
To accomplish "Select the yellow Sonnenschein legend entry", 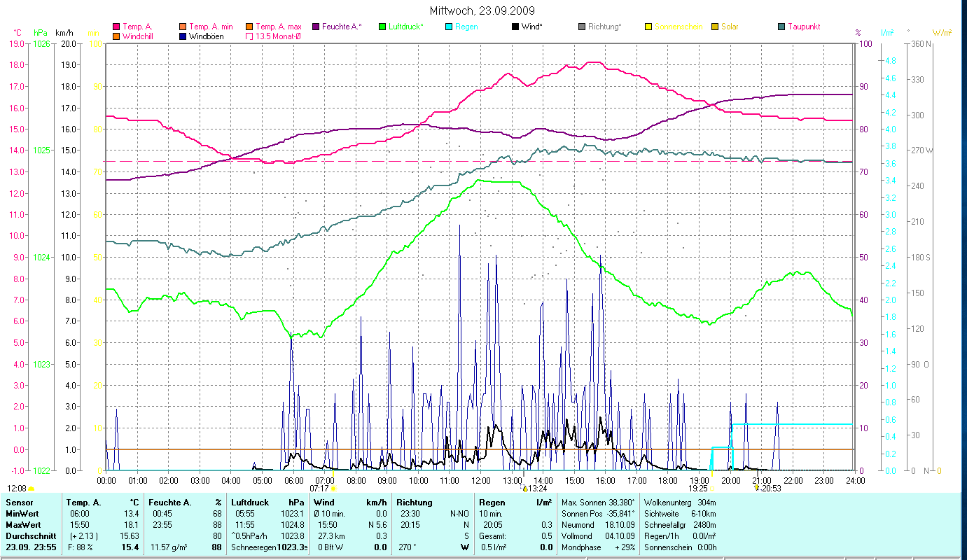I will click(673, 27).
